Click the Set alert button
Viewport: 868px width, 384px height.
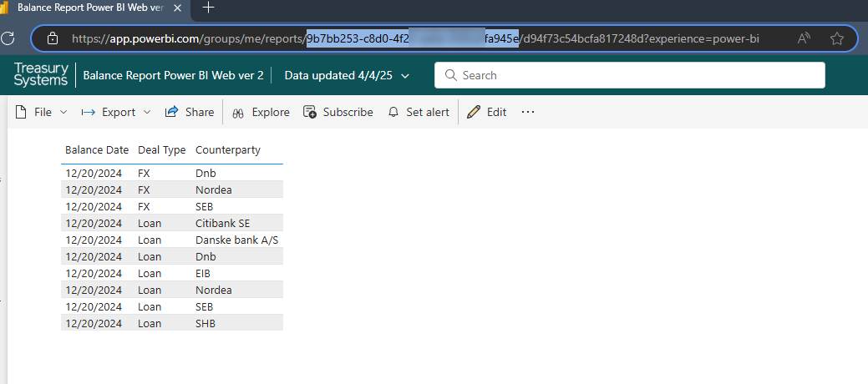pos(419,112)
